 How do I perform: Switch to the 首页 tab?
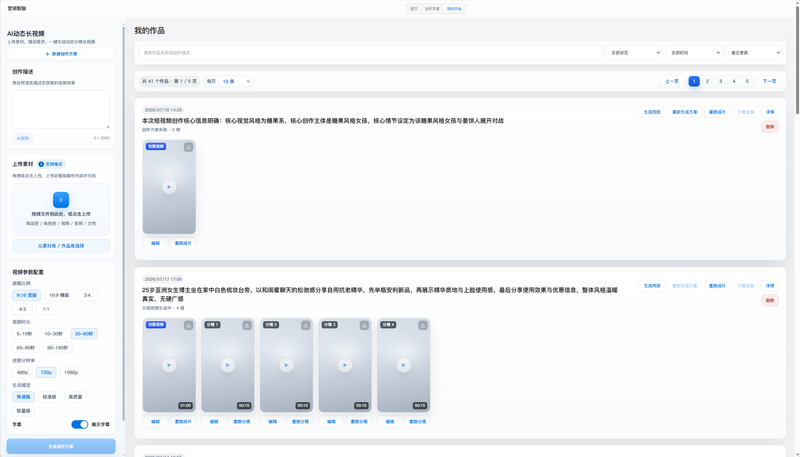point(414,9)
